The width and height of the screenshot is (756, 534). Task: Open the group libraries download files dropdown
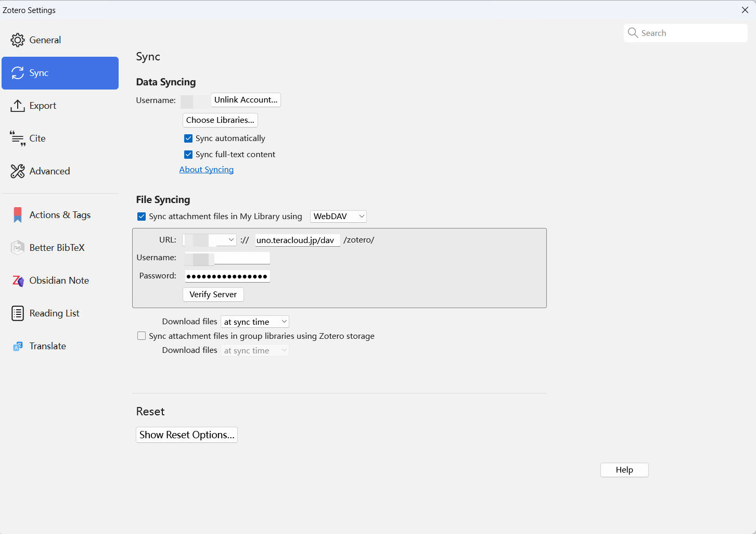[255, 351]
